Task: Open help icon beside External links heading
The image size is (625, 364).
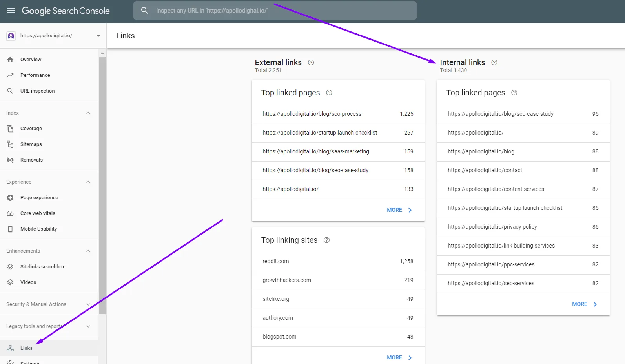Action: coord(311,62)
